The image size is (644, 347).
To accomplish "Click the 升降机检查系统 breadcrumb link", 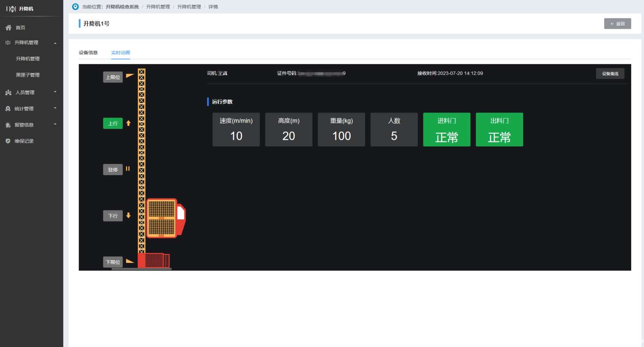I will pos(122,7).
